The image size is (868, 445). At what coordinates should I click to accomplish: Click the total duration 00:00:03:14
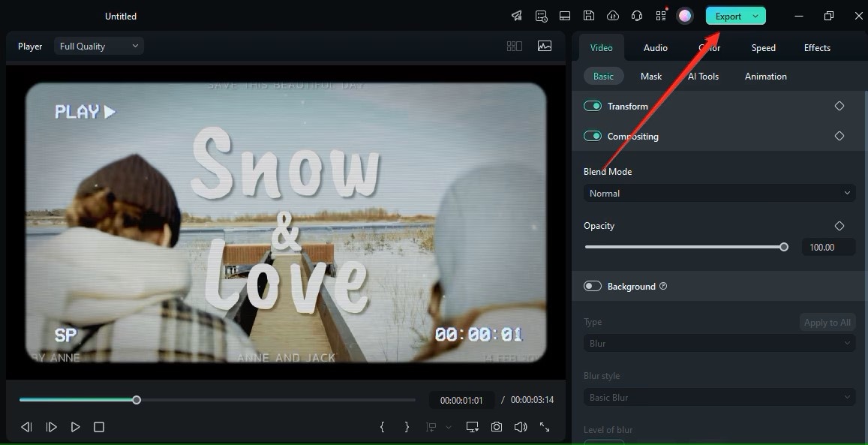[532, 400]
